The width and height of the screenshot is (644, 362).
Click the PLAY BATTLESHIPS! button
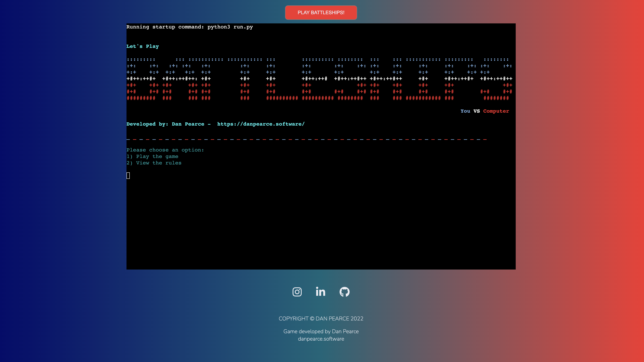point(321,12)
